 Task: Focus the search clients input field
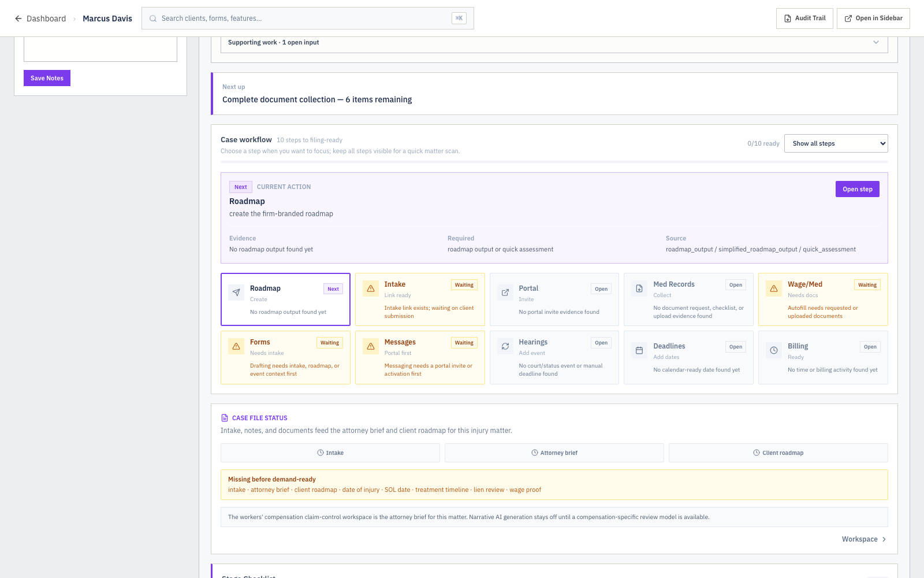click(x=308, y=18)
